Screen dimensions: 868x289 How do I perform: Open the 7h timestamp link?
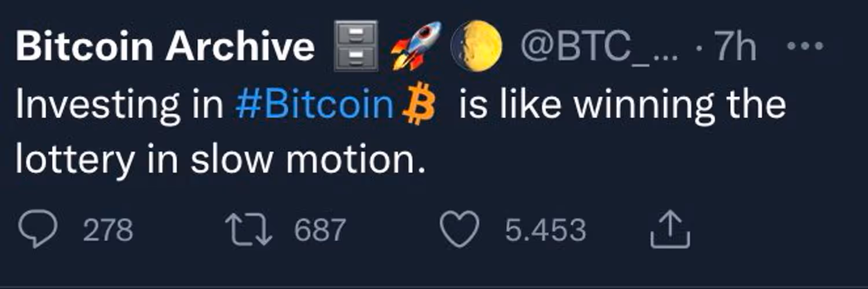click(x=735, y=47)
